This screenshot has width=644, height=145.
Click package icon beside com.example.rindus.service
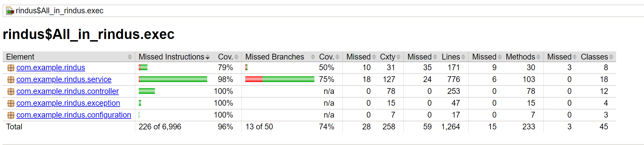(11, 80)
